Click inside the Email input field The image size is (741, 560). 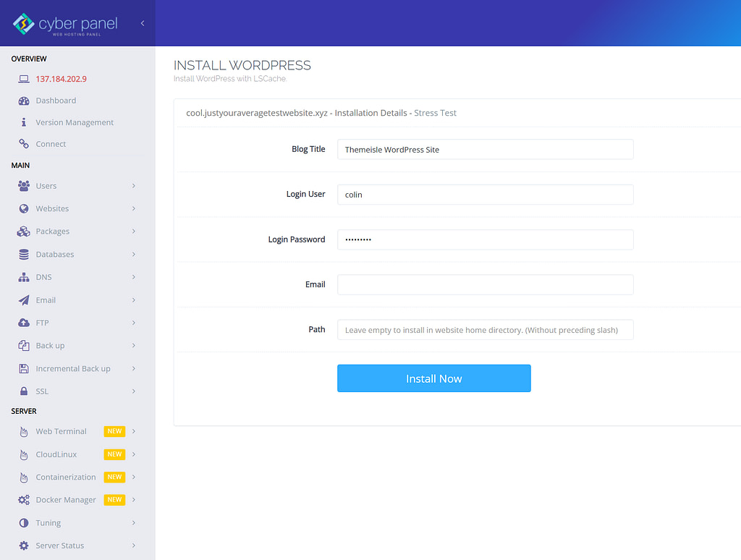pos(485,284)
